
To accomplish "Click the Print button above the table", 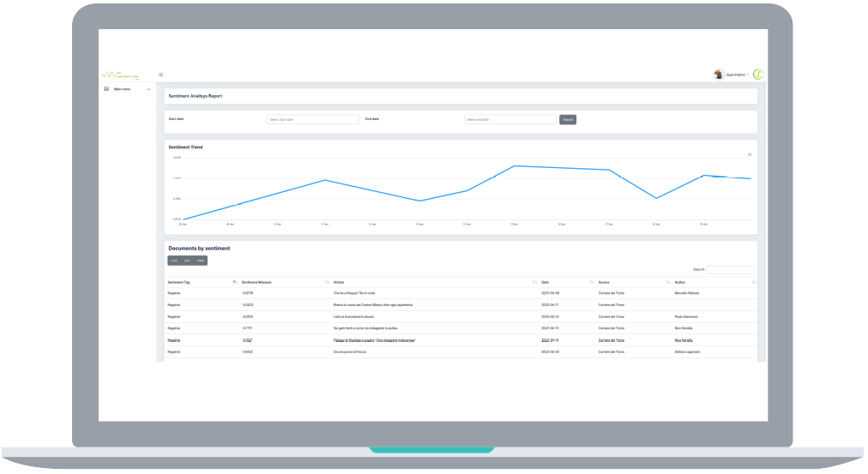I will (201, 261).
